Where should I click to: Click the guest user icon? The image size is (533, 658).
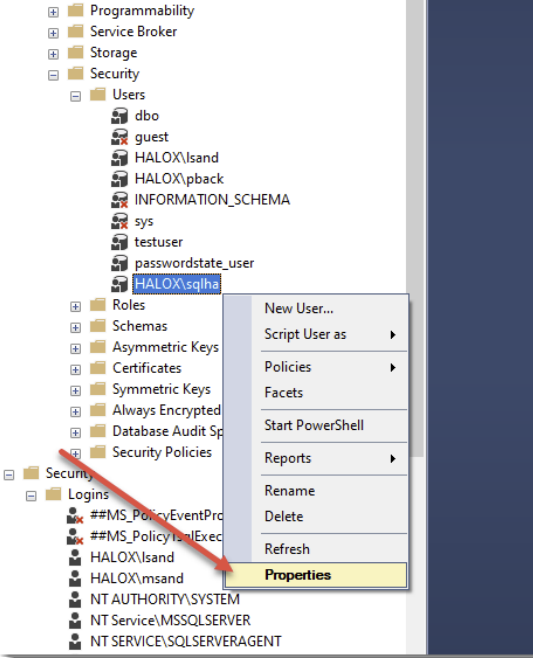click(120, 137)
